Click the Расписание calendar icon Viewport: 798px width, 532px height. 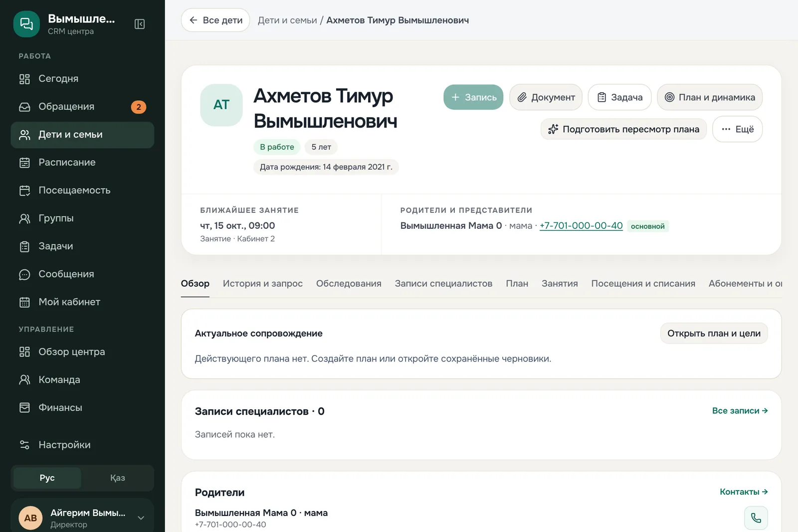(x=24, y=163)
